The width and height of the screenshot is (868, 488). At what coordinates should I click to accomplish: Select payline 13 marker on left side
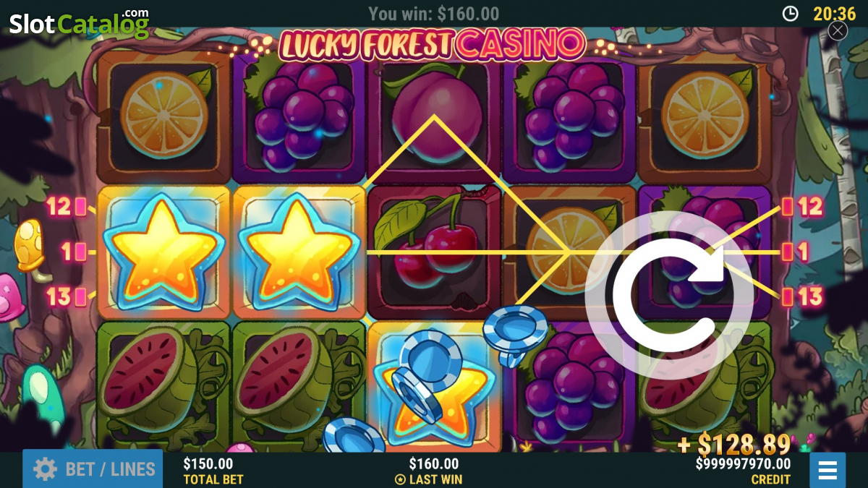tap(66, 296)
